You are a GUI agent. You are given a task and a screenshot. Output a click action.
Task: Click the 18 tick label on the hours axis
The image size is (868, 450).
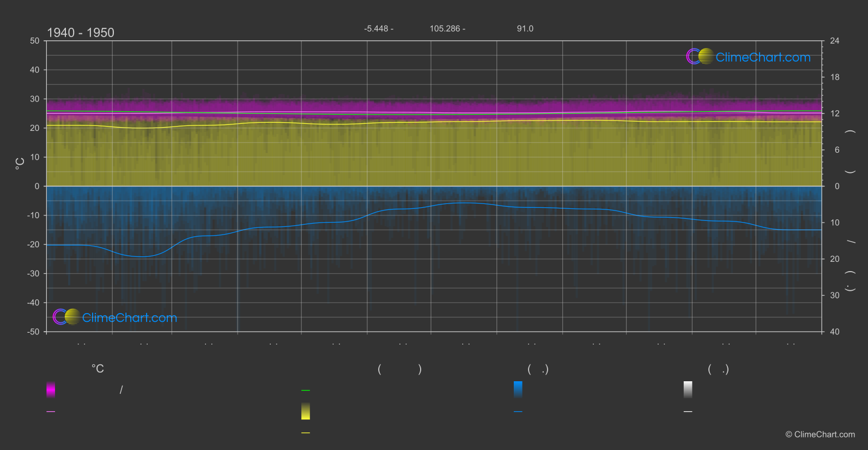tap(835, 77)
